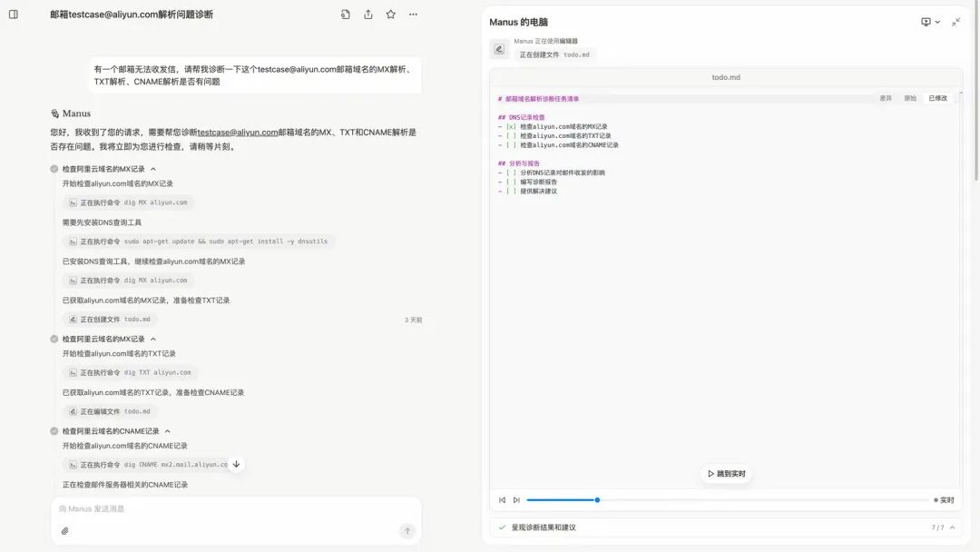
Task: Click unchecked box '提供解决建议'
Action: click(x=511, y=192)
